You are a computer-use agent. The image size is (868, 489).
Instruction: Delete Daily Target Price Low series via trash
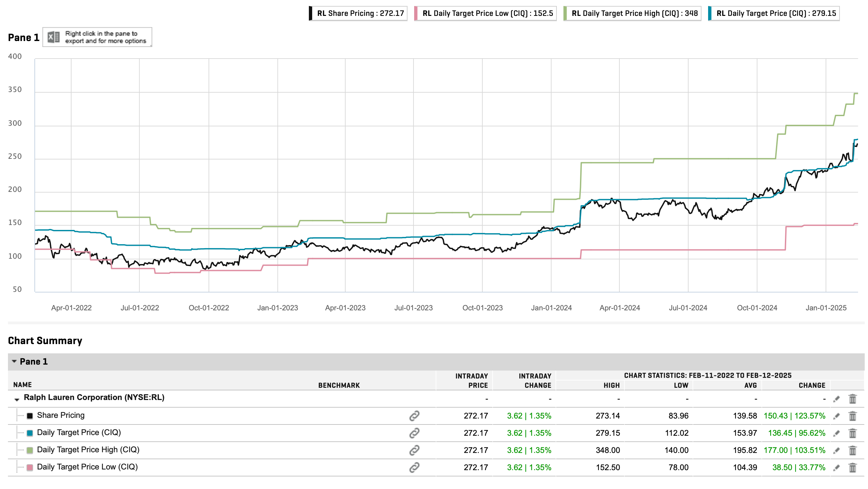coord(852,468)
